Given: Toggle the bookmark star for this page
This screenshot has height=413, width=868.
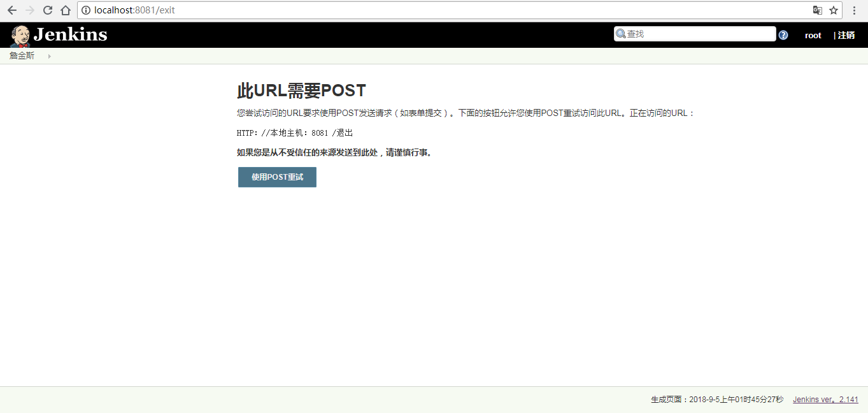Looking at the screenshot, I should point(834,10).
